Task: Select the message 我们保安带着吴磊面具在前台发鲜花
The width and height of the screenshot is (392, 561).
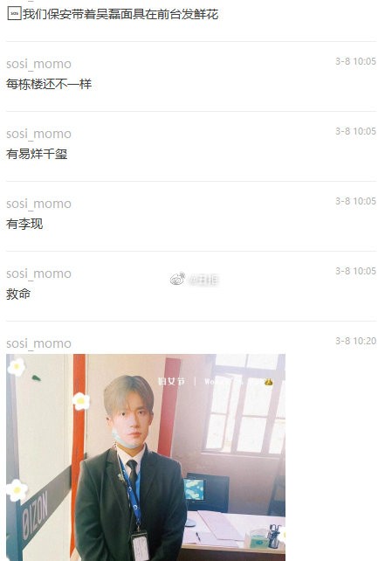Action: (120, 14)
